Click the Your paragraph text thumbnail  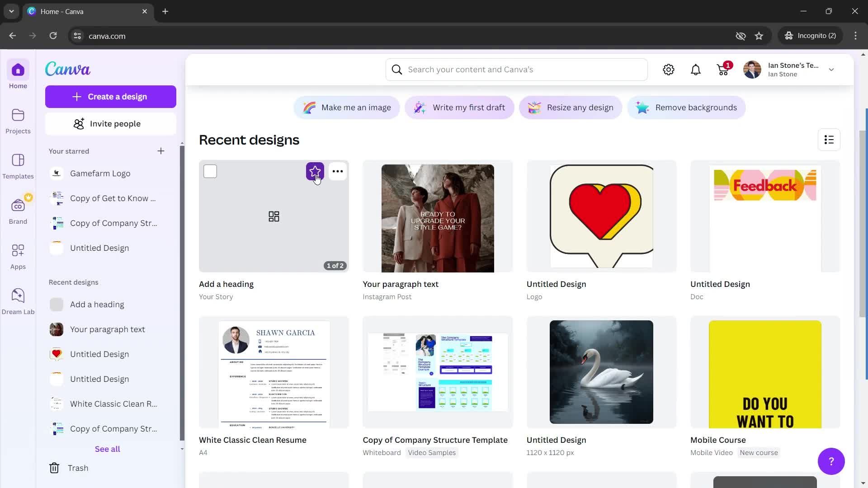coord(438,217)
